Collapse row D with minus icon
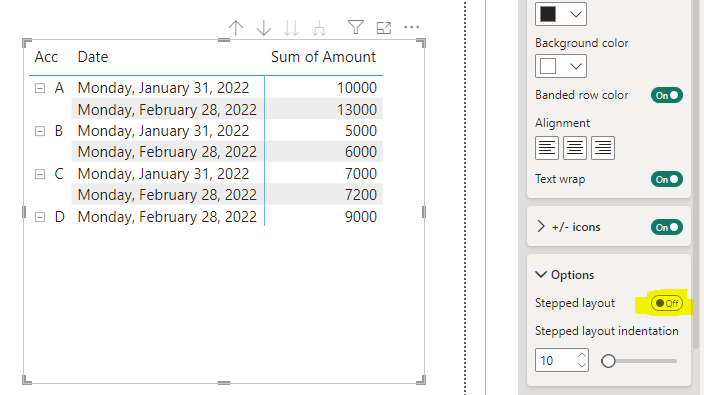Image resolution: width=704 pixels, height=395 pixels. (40, 217)
